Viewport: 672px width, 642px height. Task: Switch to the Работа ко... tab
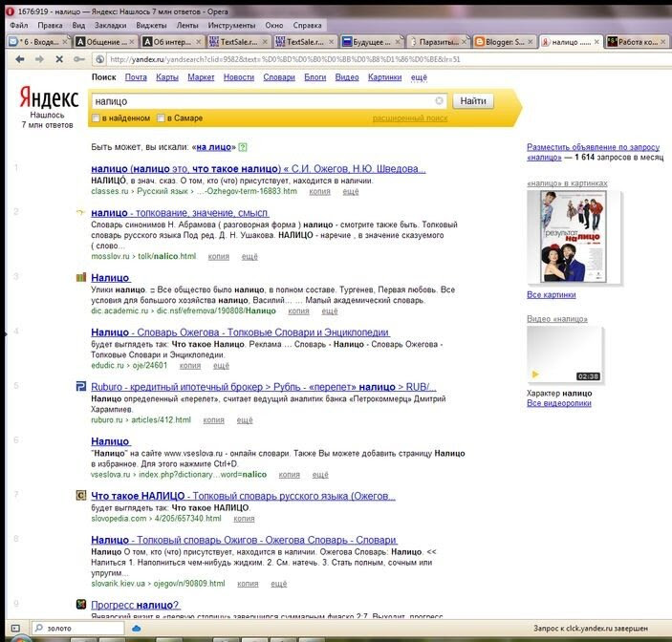[x=637, y=41]
